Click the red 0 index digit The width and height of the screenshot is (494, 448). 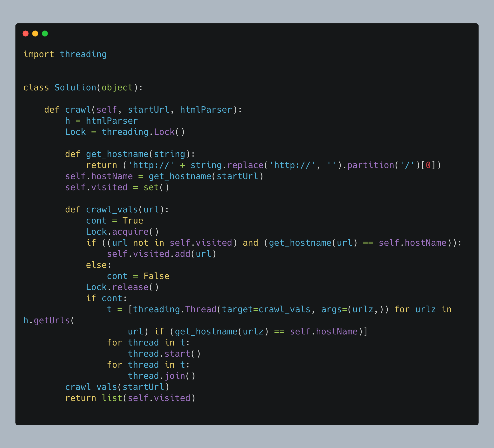coord(428,165)
